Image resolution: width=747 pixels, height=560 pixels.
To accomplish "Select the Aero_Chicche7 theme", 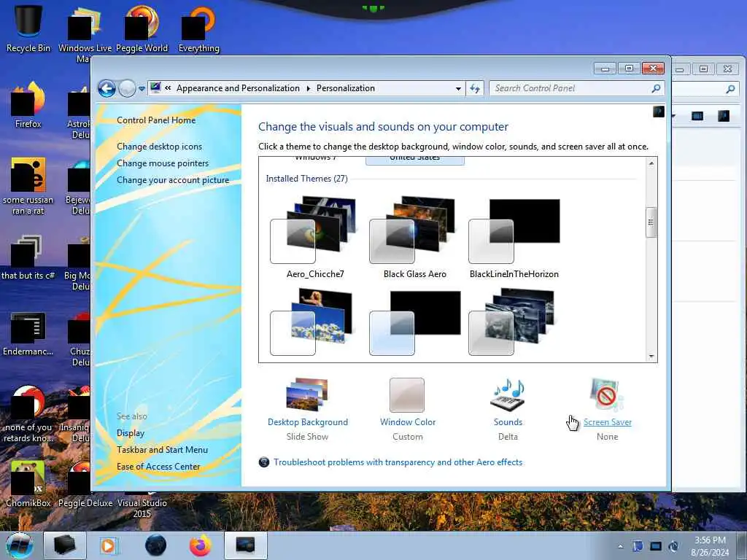I will [x=315, y=237].
